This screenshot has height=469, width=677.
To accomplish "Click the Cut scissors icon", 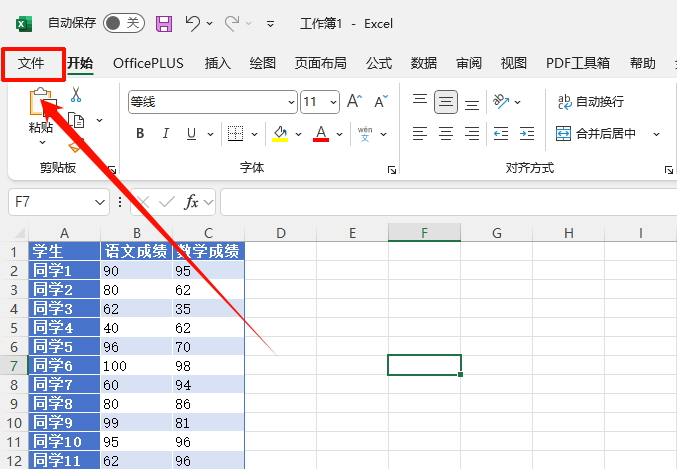I will pyautogui.click(x=76, y=94).
